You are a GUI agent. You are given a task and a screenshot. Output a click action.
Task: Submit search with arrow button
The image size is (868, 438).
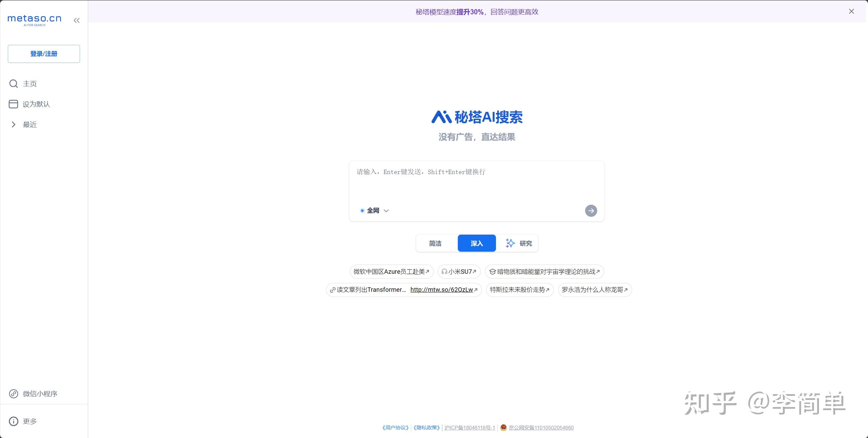591,210
